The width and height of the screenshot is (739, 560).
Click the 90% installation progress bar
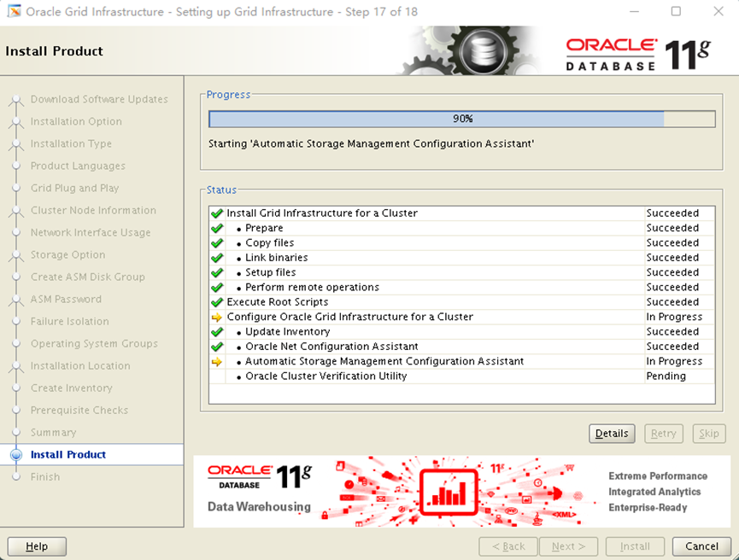[x=462, y=119]
